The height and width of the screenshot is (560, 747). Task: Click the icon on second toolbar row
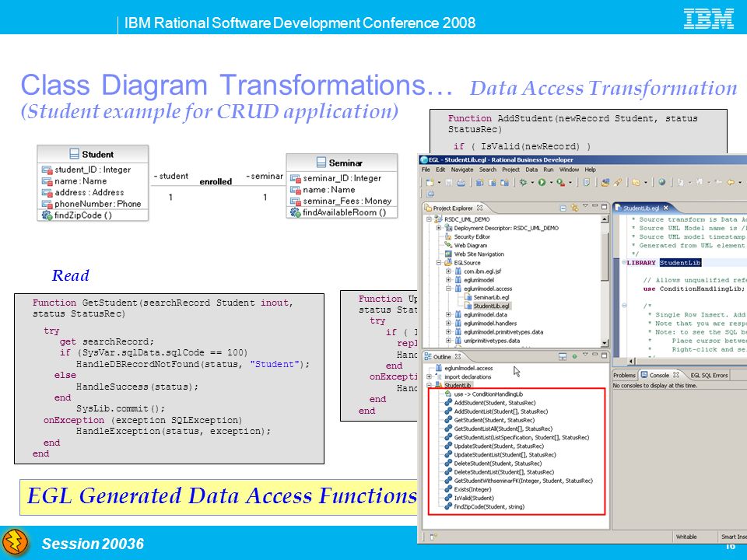430,194
